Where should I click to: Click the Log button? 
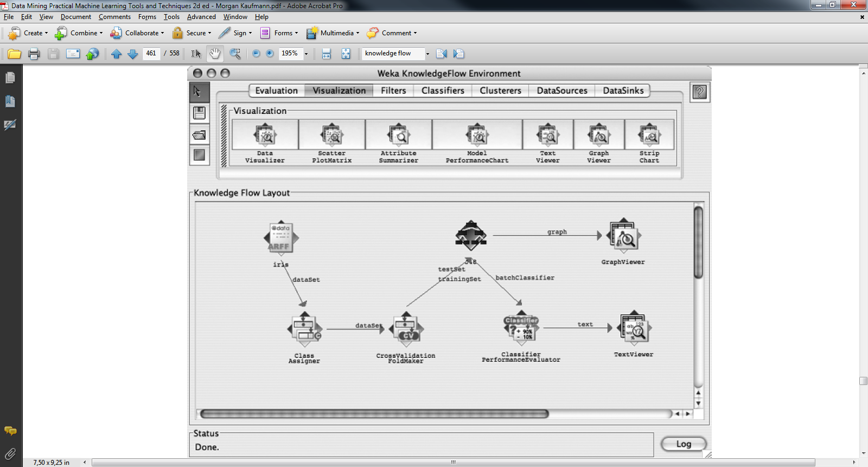pos(684,444)
